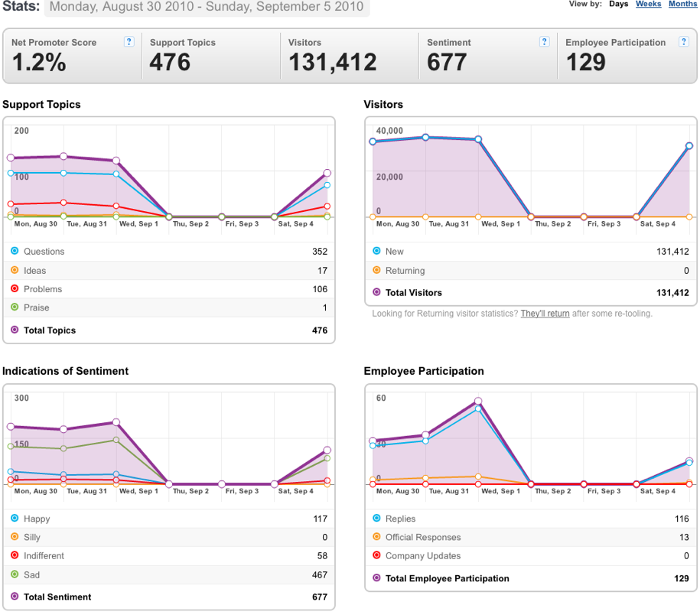Image resolution: width=700 pixels, height=615 pixels.
Task: Click the Total Topics legend marker
Action: pyautogui.click(x=15, y=330)
